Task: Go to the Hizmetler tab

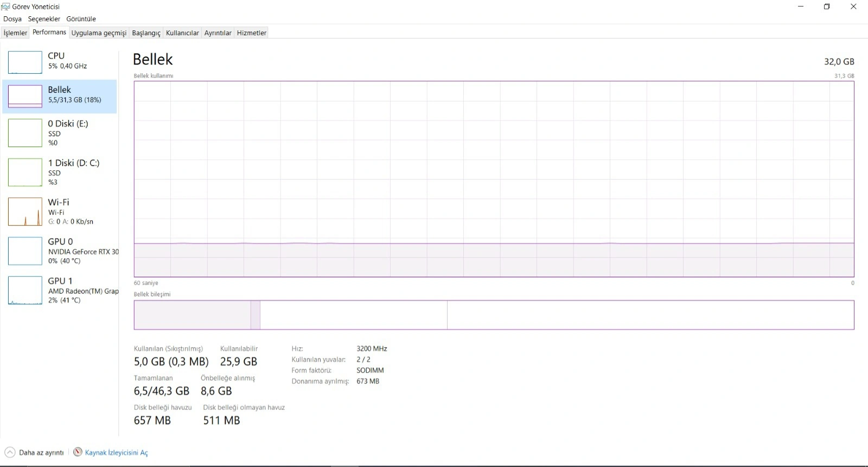Action: 252,33
